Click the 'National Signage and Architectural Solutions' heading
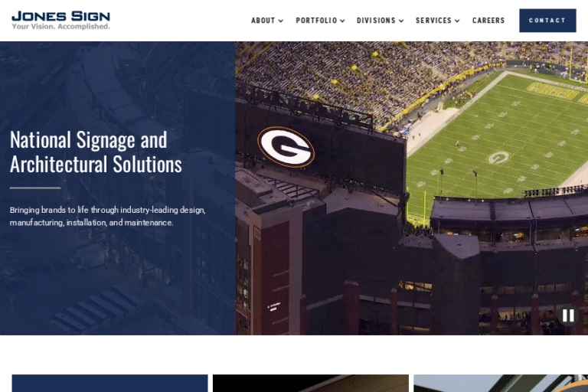588x392 pixels. tap(96, 152)
